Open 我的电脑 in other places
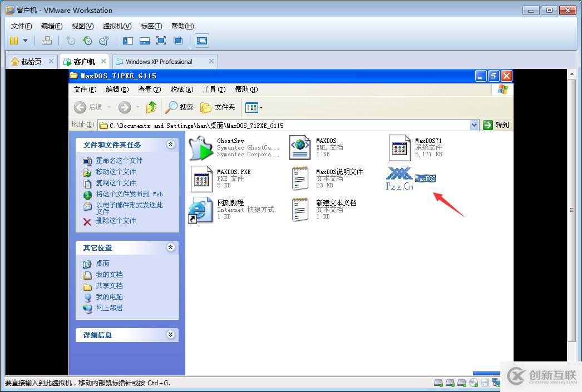 [x=109, y=297]
